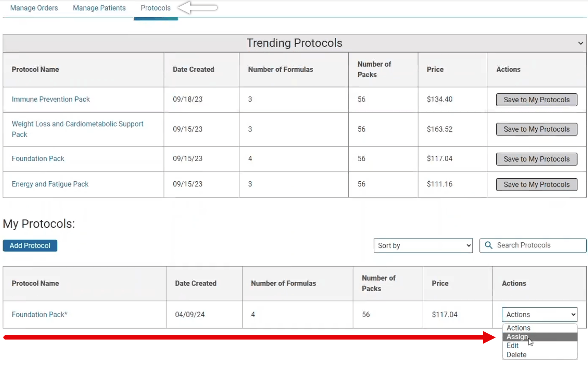Open Energy and Fatigue Pack link

tap(50, 184)
